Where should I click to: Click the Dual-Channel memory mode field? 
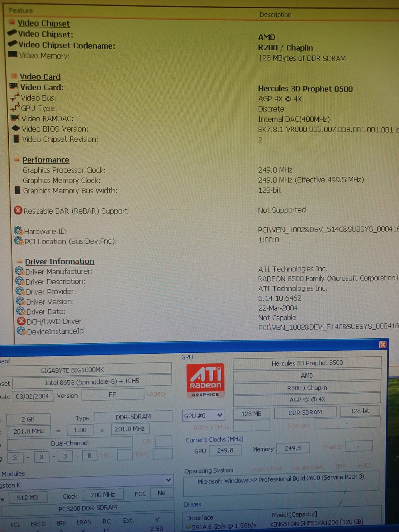(x=69, y=443)
